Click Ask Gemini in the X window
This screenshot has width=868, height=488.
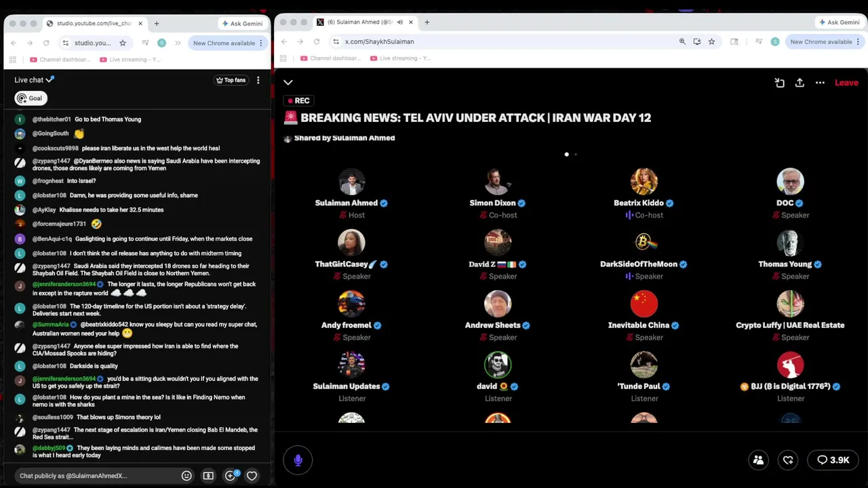pos(839,22)
